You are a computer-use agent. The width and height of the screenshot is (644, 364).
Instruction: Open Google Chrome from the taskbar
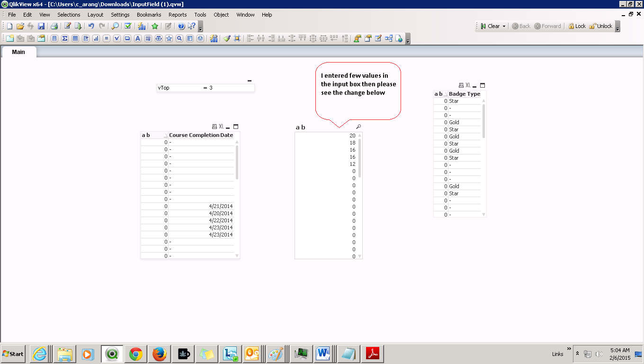coord(136,354)
